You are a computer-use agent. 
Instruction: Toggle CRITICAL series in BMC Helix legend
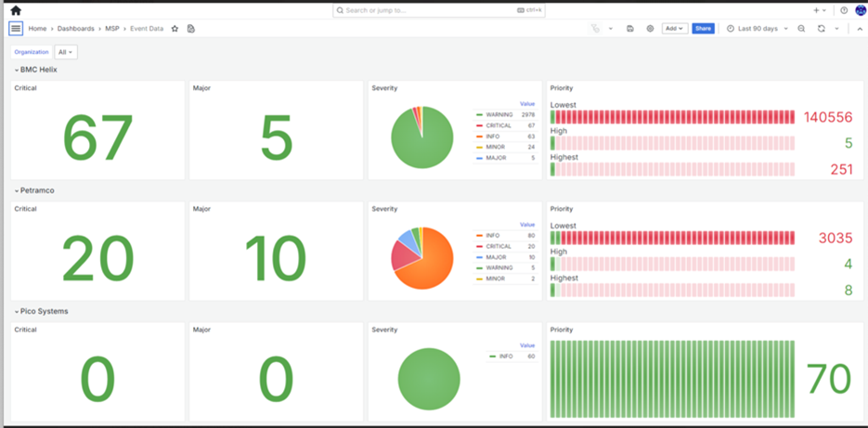tap(499, 125)
